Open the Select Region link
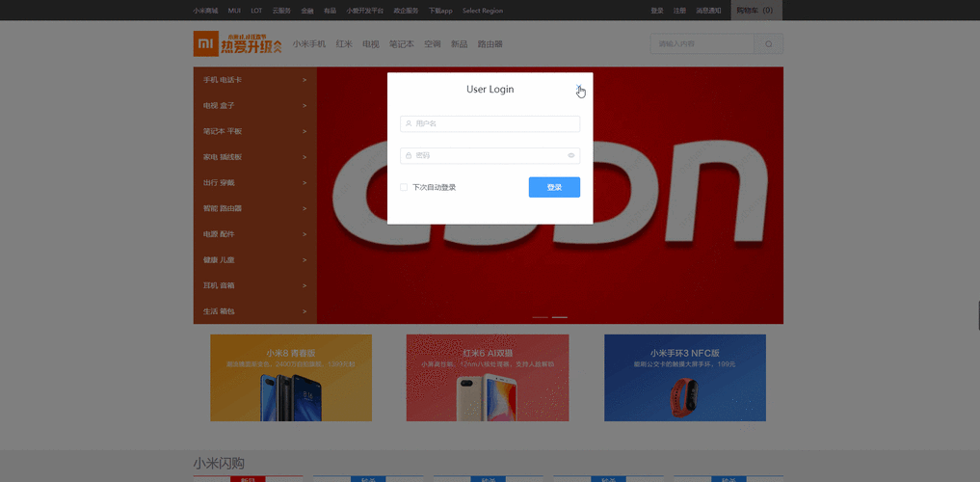Image resolution: width=980 pixels, height=482 pixels. [483, 11]
